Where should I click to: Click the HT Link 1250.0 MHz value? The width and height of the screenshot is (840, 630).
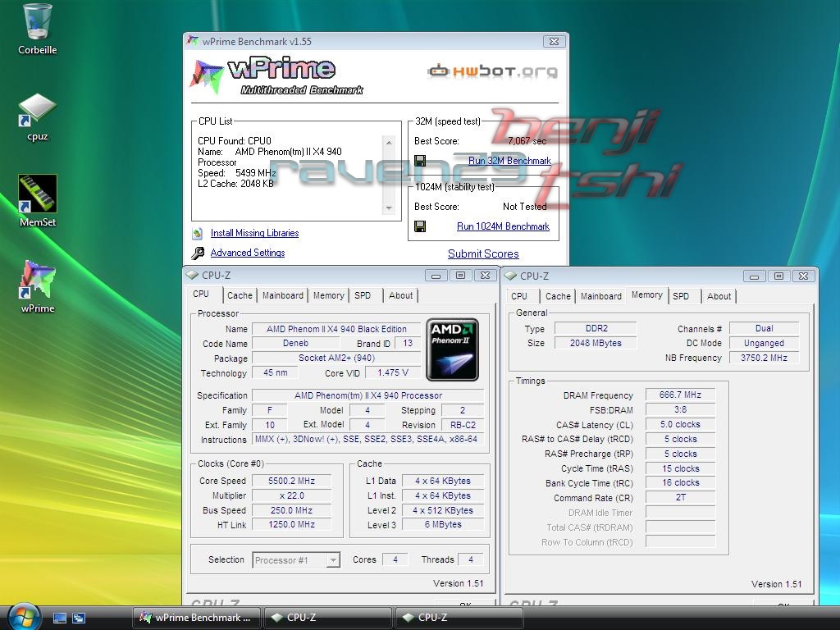[x=291, y=525]
